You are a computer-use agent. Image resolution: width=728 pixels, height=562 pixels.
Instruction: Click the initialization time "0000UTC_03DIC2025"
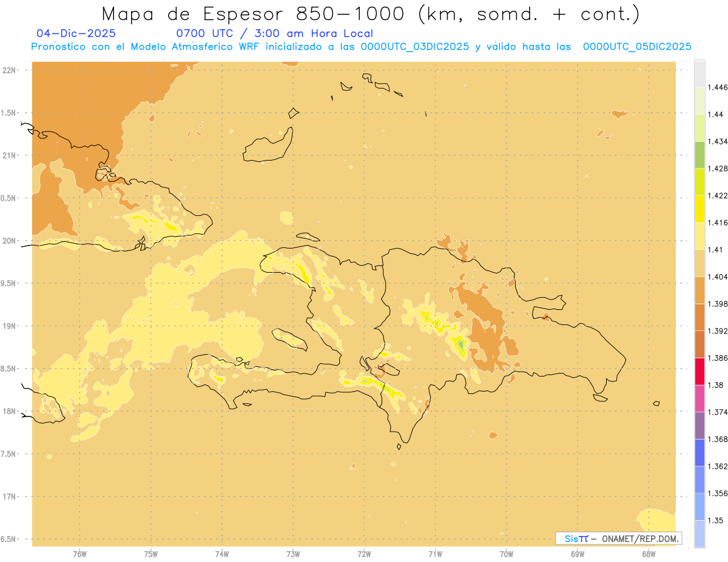click(x=414, y=47)
